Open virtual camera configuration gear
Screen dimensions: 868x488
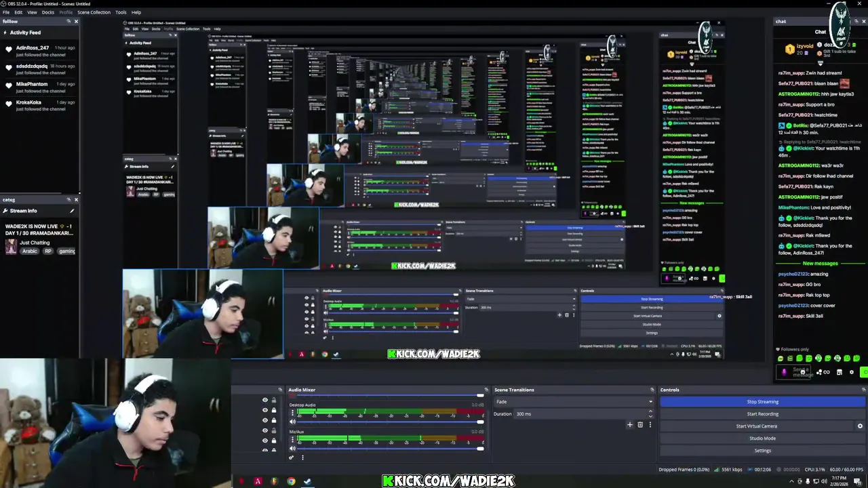point(860,426)
